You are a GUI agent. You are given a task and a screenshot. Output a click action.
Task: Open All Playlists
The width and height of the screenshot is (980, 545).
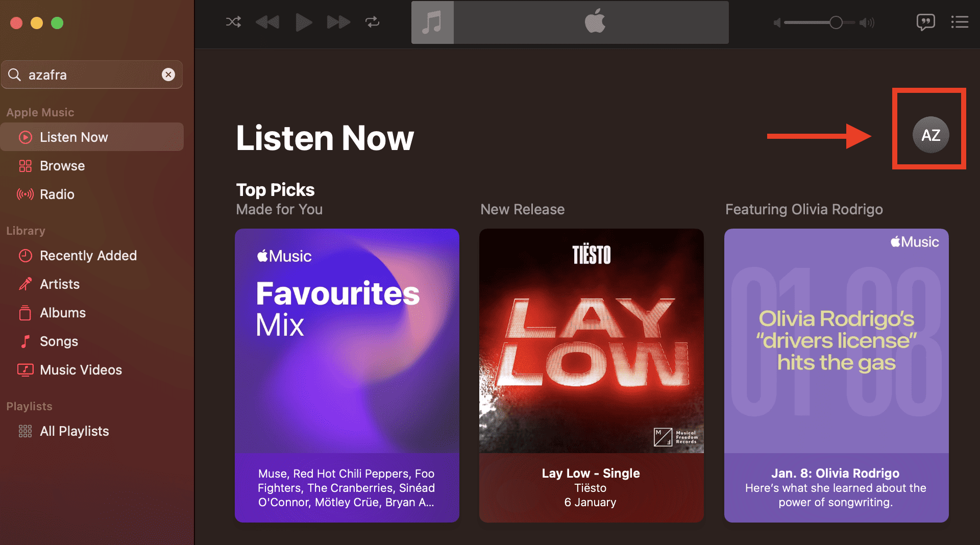tap(74, 431)
